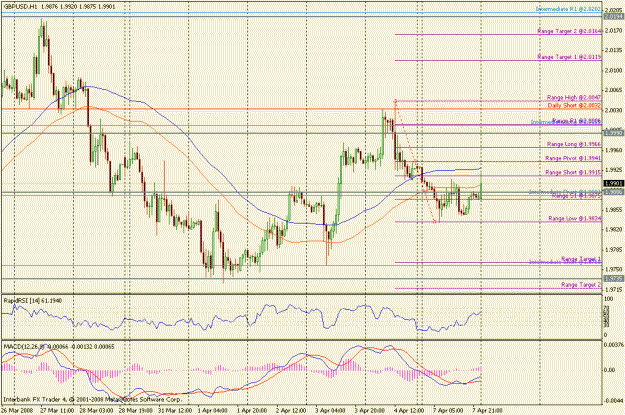Viewport: 625px width, 415px height.
Task: Click the 1 Apr 04:00 time label
Action: (212, 410)
